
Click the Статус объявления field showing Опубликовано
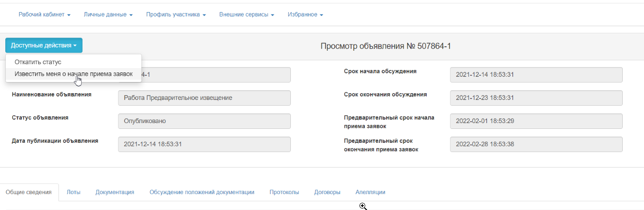(x=204, y=121)
